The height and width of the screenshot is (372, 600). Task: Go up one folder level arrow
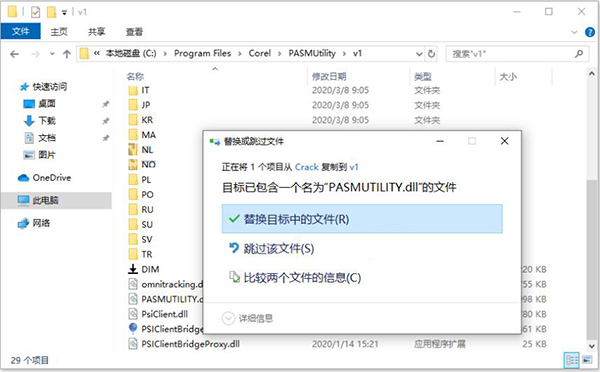click(67, 54)
